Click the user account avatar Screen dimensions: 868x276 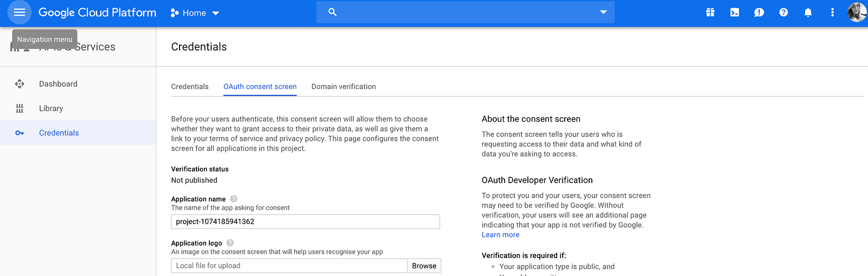[857, 12]
